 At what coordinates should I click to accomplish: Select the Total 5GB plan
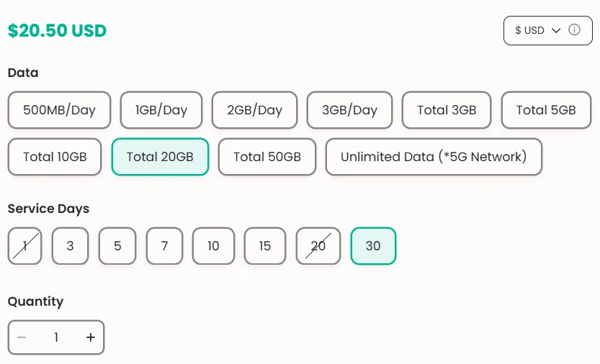(546, 110)
